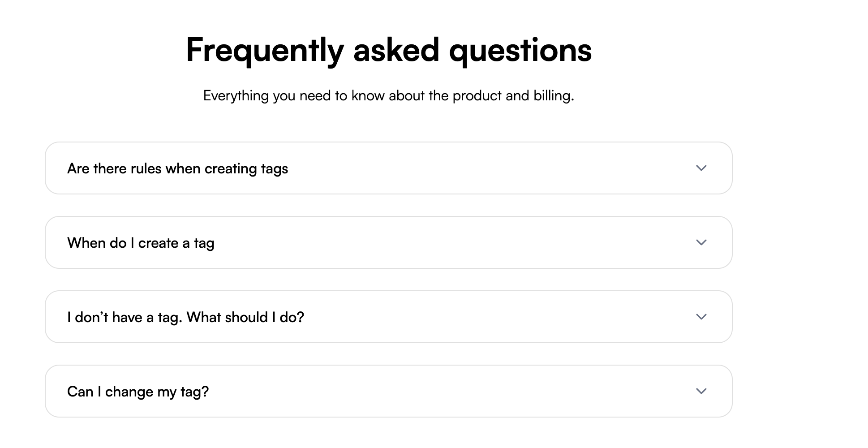Click the word 'Frequently' in the heading

coord(264,50)
